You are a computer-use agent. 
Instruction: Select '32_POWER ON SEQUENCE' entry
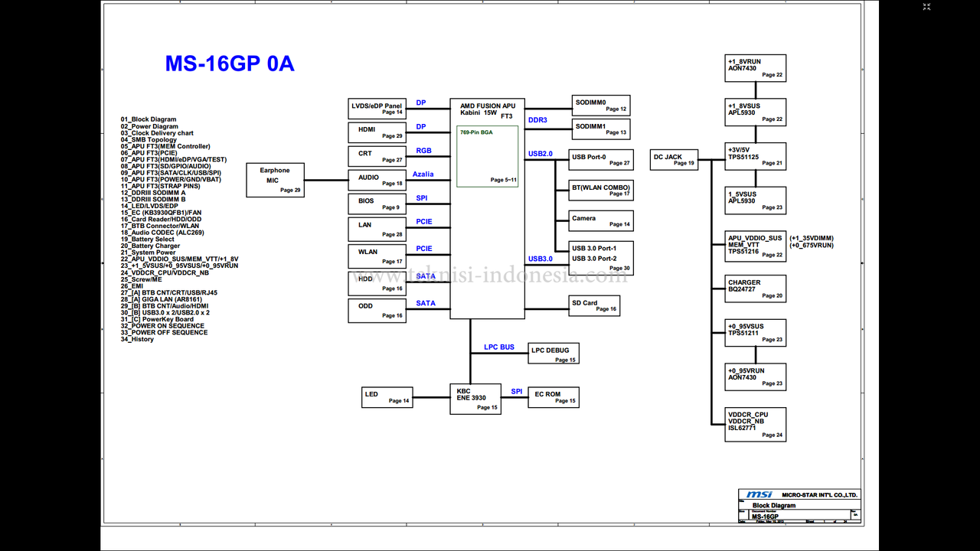click(x=162, y=326)
